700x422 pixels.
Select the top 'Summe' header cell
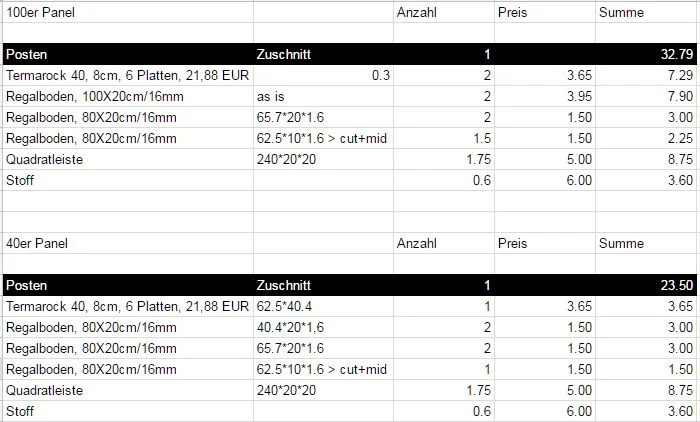[x=646, y=12]
